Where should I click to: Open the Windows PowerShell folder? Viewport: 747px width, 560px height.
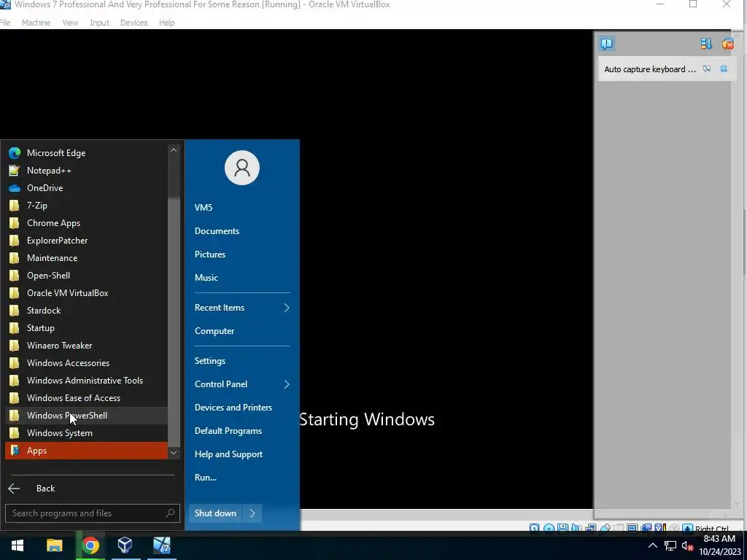[86, 415]
